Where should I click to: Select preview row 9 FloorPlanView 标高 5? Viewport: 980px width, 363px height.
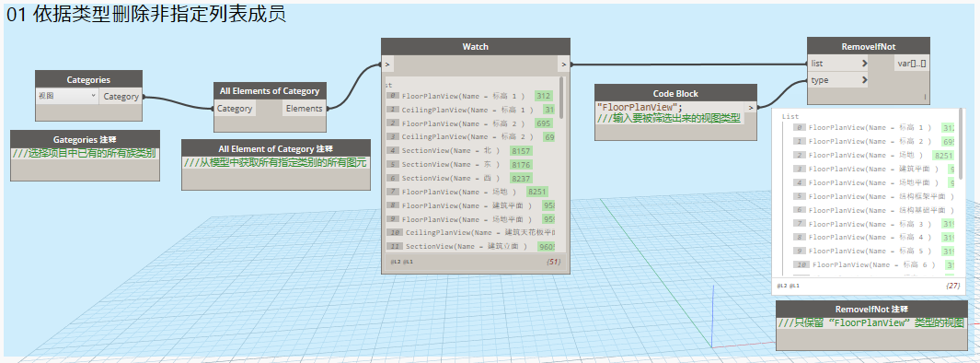873,252
